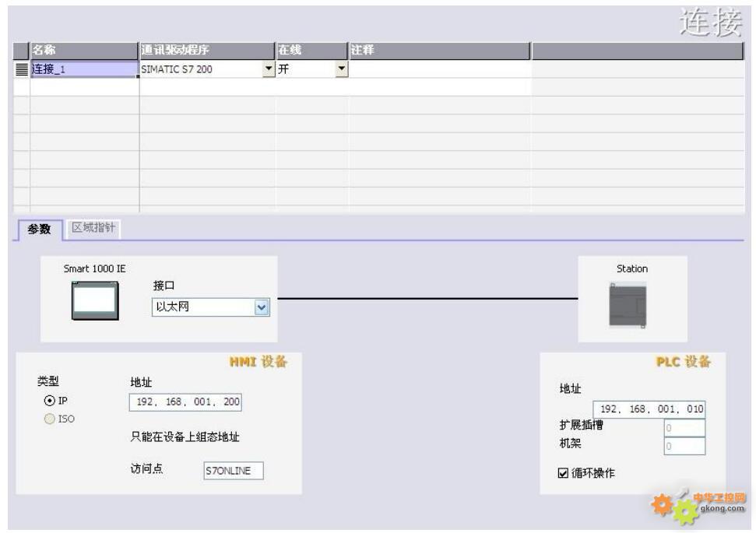Click the 在线 column header
Viewport: 756px width, 533px height.
pos(312,50)
